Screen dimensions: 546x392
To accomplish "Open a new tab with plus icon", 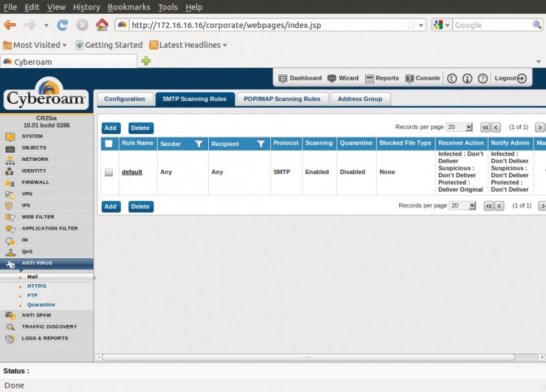I will (x=146, y=61).
